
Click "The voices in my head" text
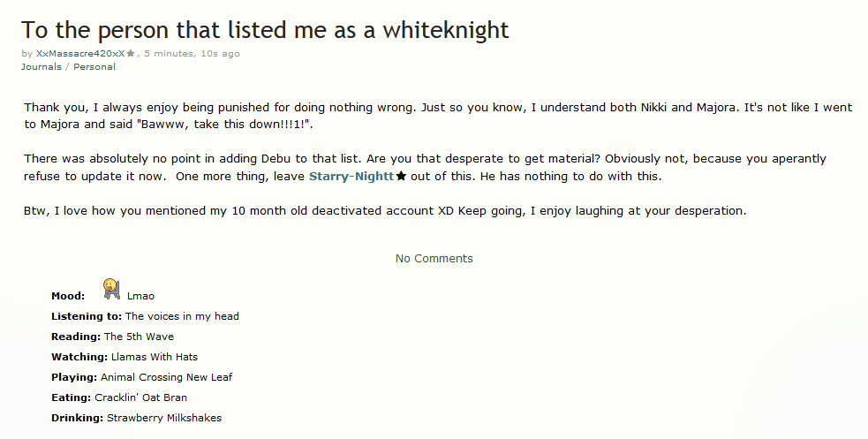click(x=182, y=316)
